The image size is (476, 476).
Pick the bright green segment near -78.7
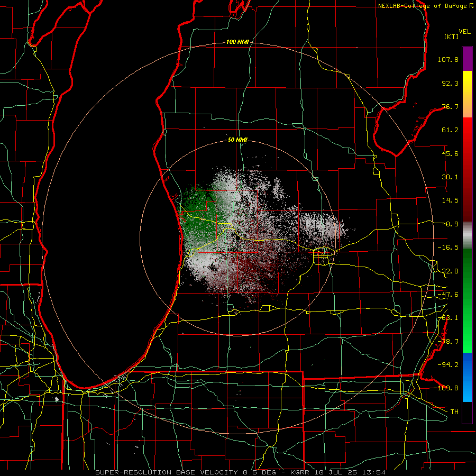tap(467, 340)
